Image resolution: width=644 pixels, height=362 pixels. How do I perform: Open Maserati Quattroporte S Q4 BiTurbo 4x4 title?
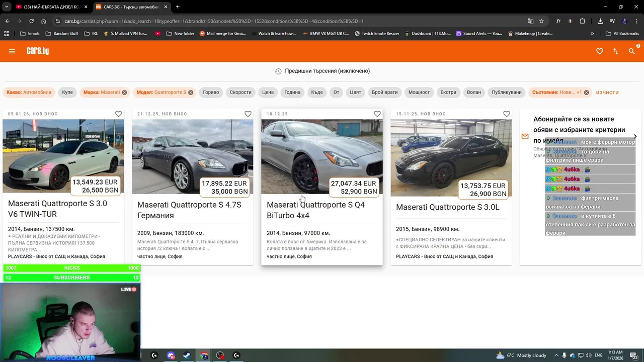(x=315, y=210)
